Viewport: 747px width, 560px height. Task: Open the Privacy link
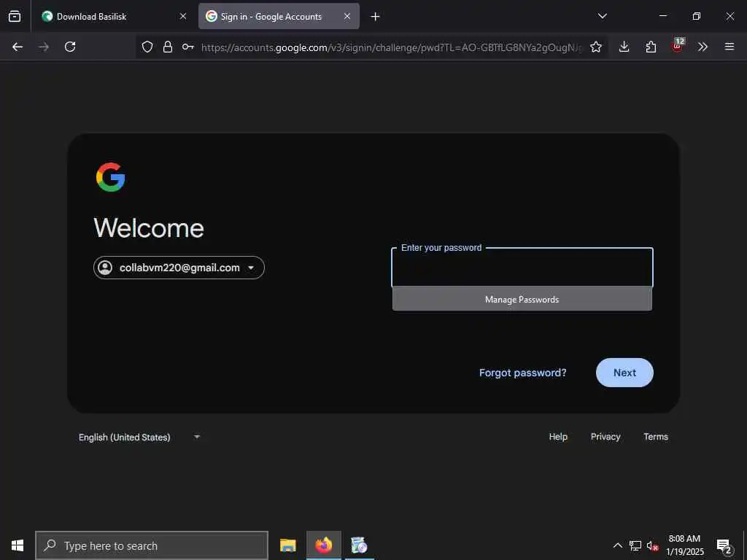[605, 437]
